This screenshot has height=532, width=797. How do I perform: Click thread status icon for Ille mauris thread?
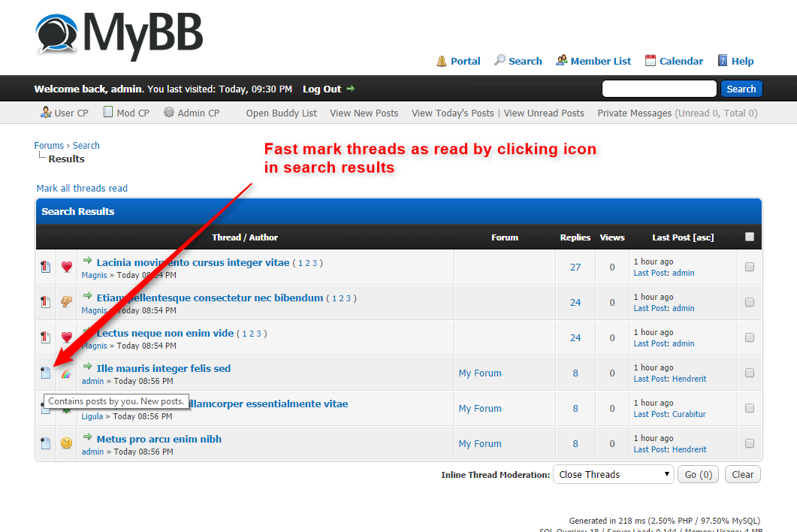point(46,373)
